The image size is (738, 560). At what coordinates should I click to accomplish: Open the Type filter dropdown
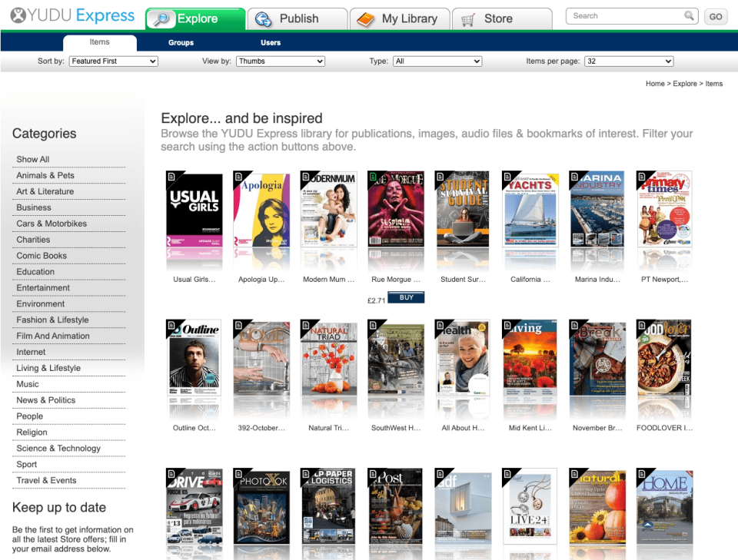coord(437,61)
